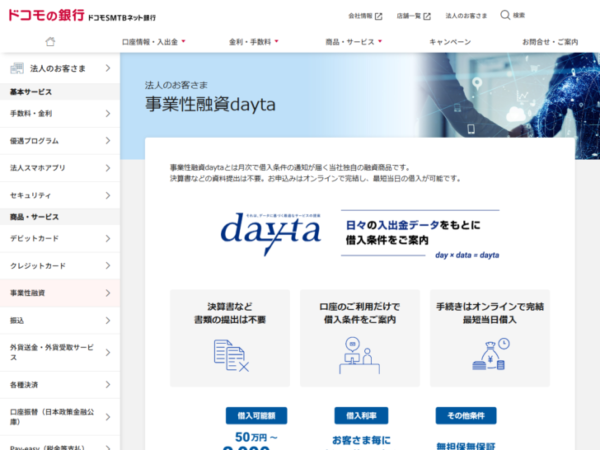Click the account consultation desk icon
The width and height of the screenshot is (600, 450).
[359, 355]
